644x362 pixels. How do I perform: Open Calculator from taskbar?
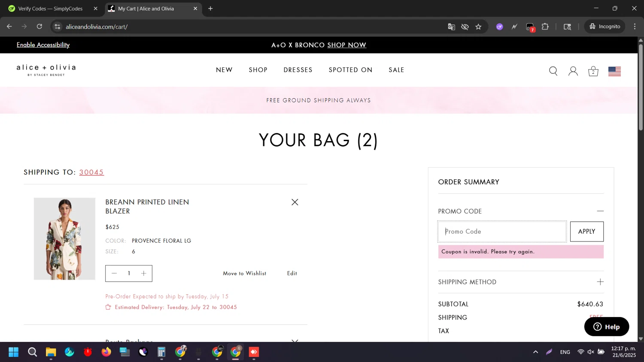point(161,352)
